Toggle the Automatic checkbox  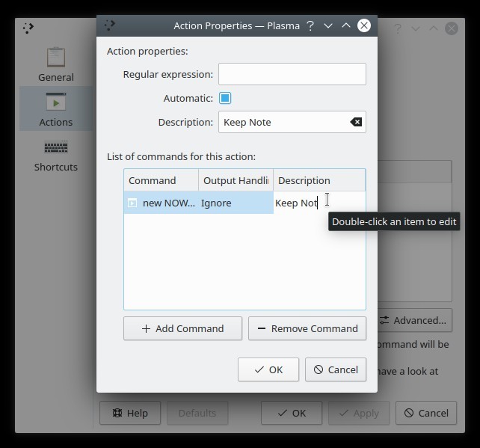[x=225, y=98]
